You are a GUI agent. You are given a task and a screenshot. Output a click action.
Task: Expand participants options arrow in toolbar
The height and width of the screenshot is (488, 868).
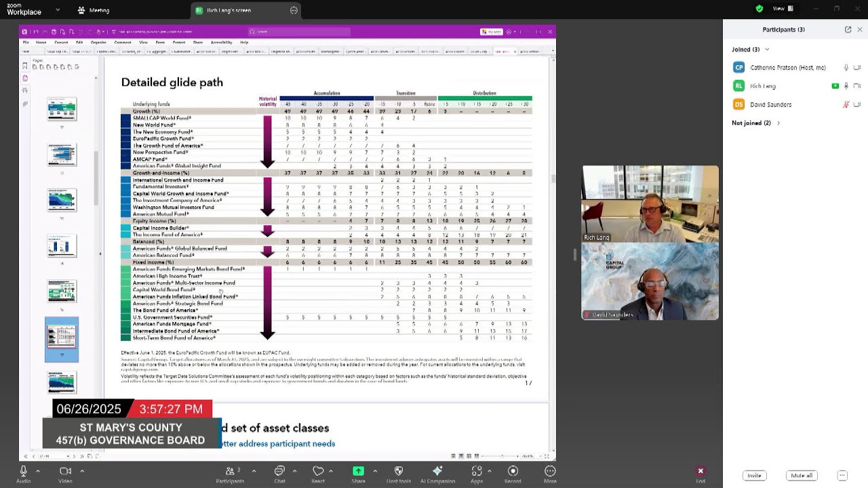tap(254, 471)
